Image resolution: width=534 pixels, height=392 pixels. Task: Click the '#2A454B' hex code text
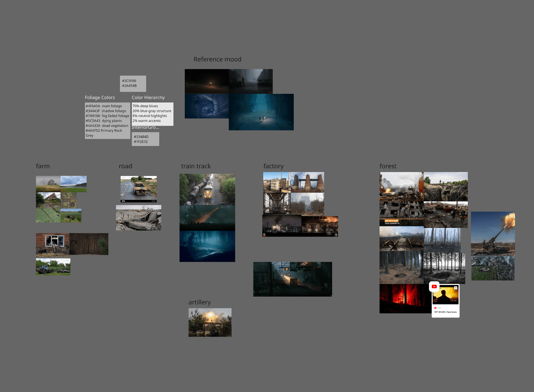pyautogui.click(x=129, y=86)
